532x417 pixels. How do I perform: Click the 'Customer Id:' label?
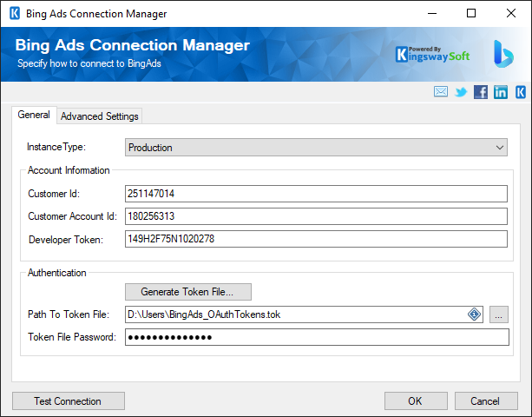click(54, 194)
